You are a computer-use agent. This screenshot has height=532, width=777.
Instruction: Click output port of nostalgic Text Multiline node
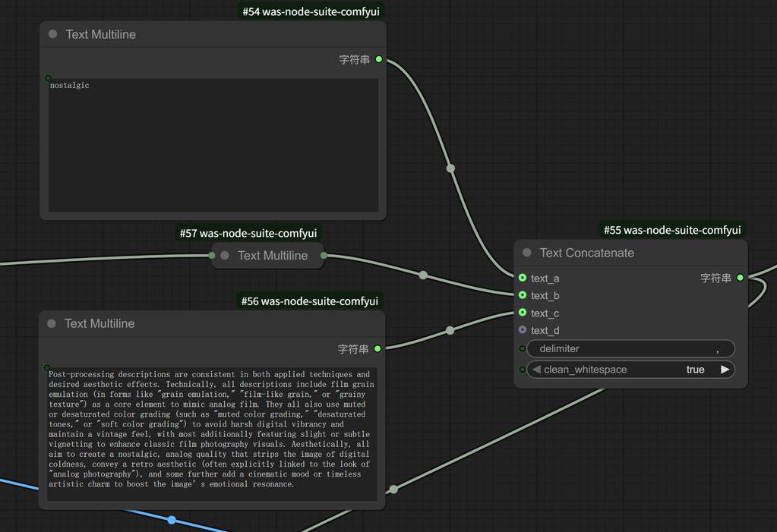[379, 59]
